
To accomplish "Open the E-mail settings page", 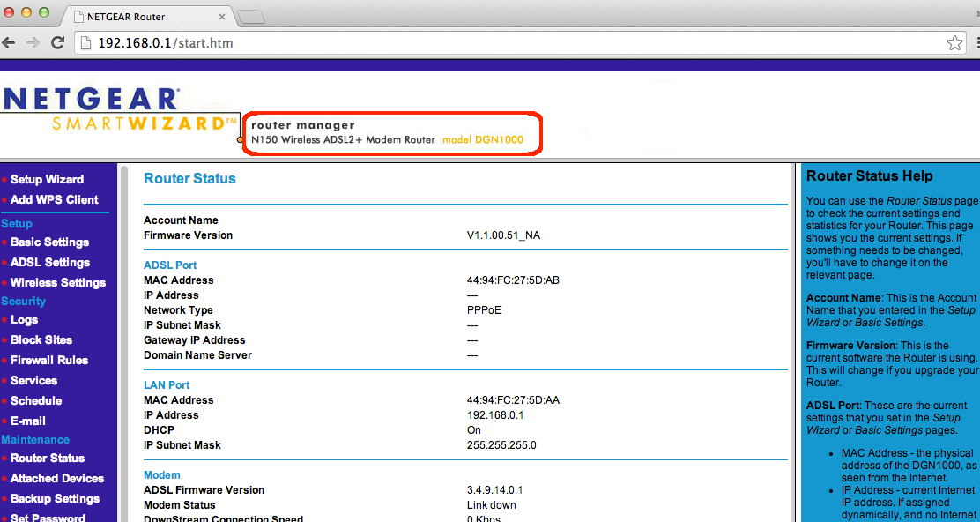I will 27,421.
